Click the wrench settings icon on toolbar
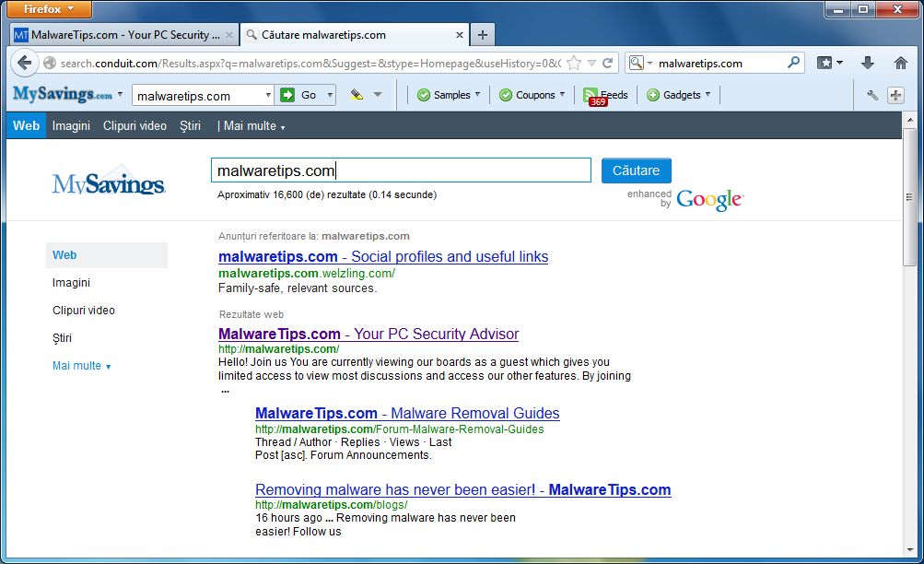924x564 pixels. pyautogui.click(x=871, y=94)
